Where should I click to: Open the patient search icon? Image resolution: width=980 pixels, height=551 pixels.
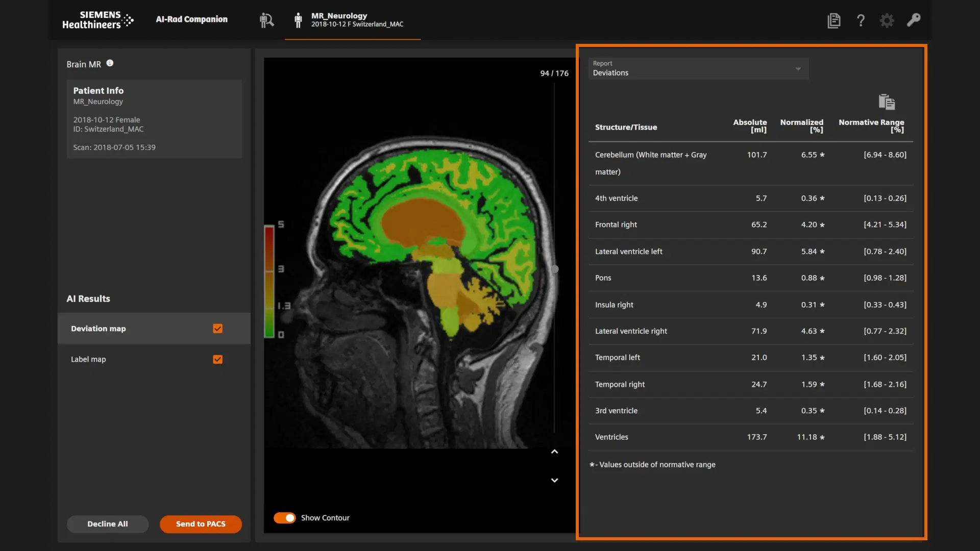(x=267, y=20)
